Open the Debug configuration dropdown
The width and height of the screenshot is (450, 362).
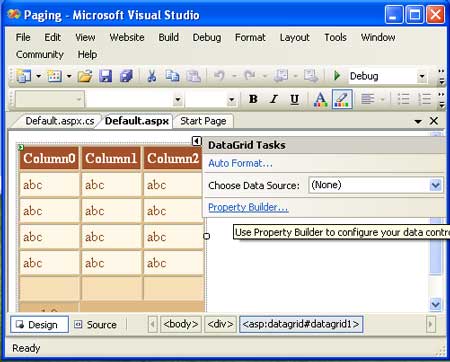pos(422,76)
